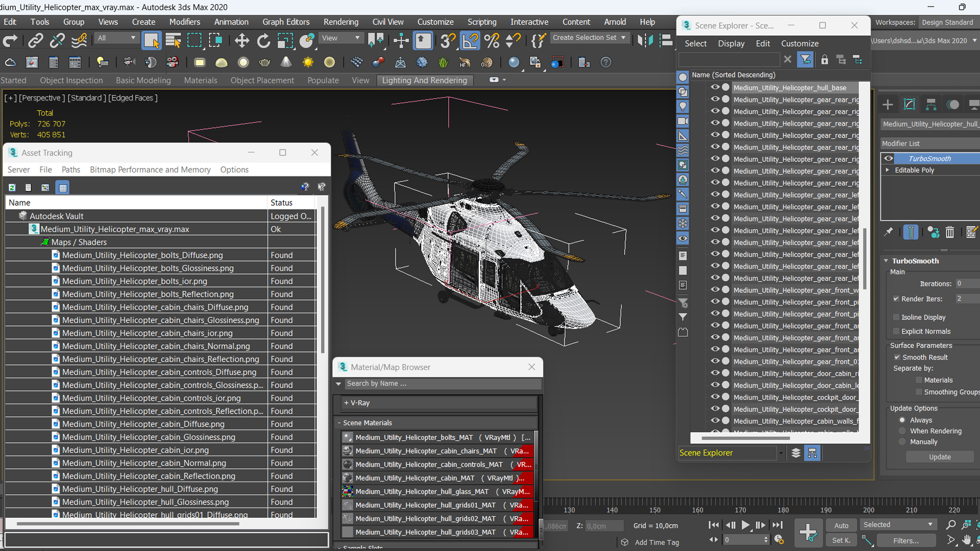The width and height of the screenshot is (980, 551).
Task: Open the Rendering menu
Action: coord(341,22)
